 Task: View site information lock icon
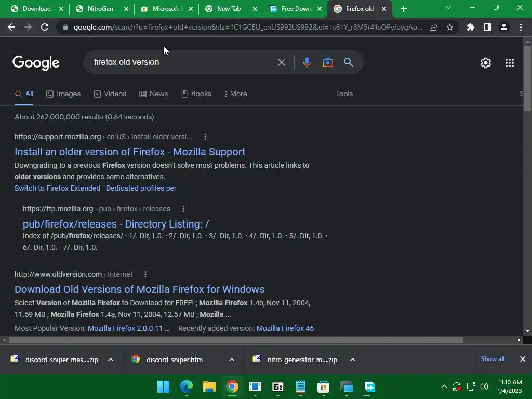pos(65,27)
